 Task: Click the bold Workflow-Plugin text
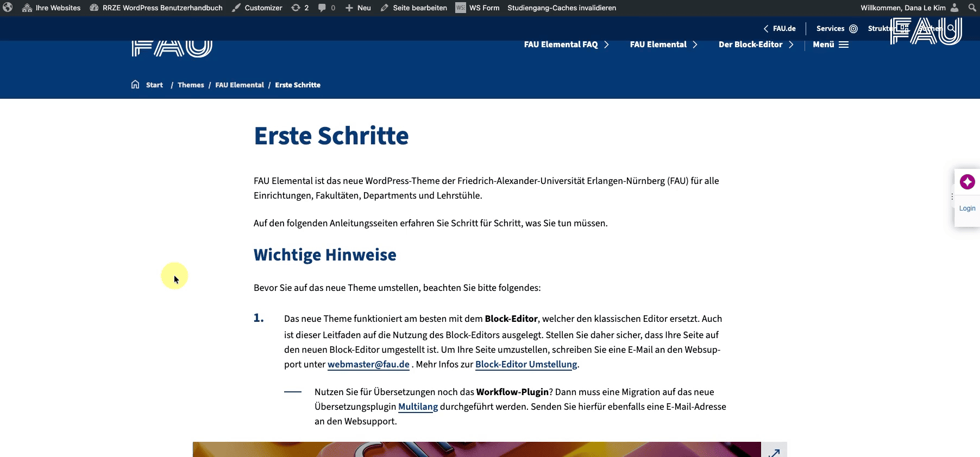[x=512, y=392]
